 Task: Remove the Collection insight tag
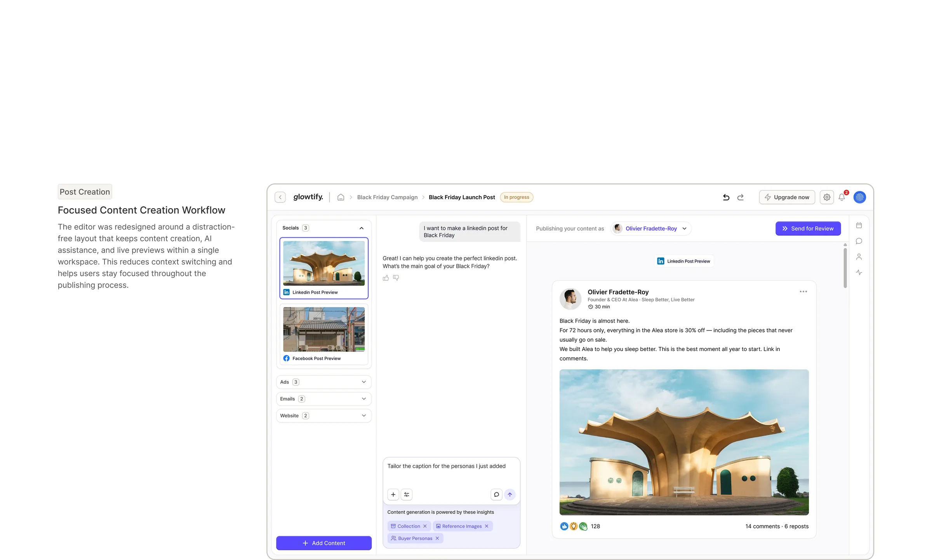click(x=425, y=526)
